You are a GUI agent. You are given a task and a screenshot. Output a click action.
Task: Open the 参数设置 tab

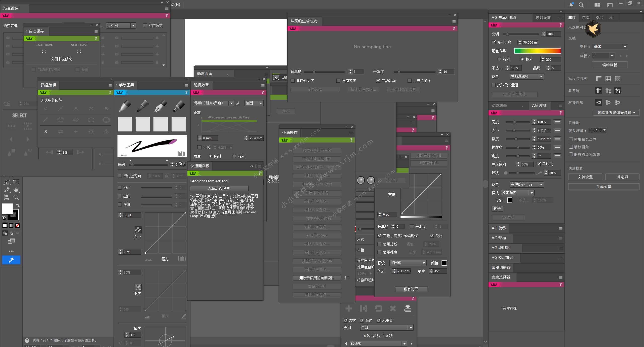tap(543, 18)
